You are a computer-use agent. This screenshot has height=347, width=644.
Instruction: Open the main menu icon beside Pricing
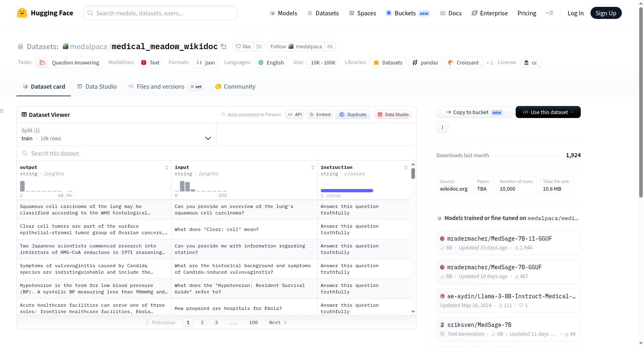(x=549, y=13)
